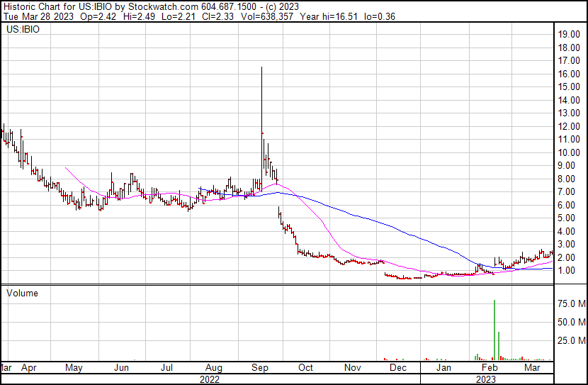
Task: Click the second-tallest green volume bar
Action: point(499,345)
